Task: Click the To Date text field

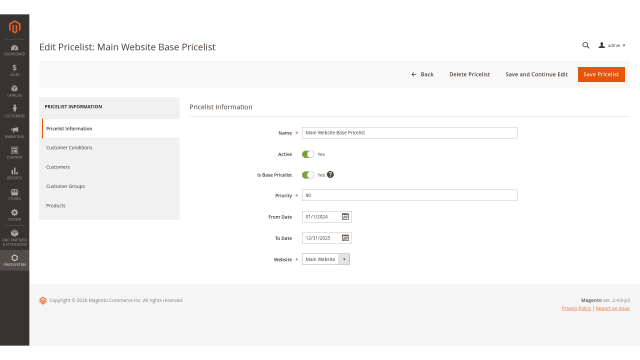Action: 322,238
